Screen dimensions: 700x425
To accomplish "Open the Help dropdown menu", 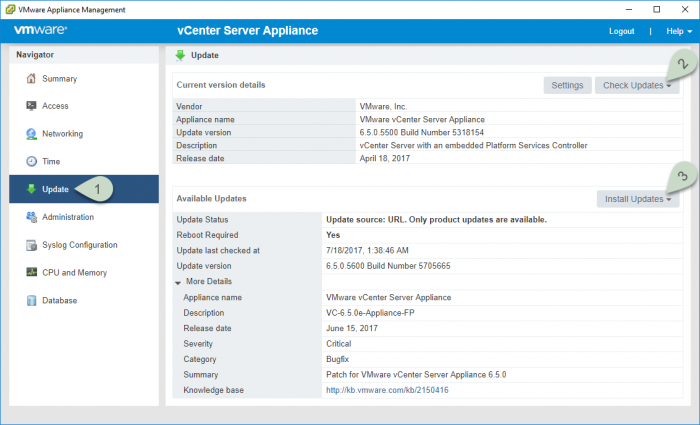I will pyautogui.click(x=679, y=31).
